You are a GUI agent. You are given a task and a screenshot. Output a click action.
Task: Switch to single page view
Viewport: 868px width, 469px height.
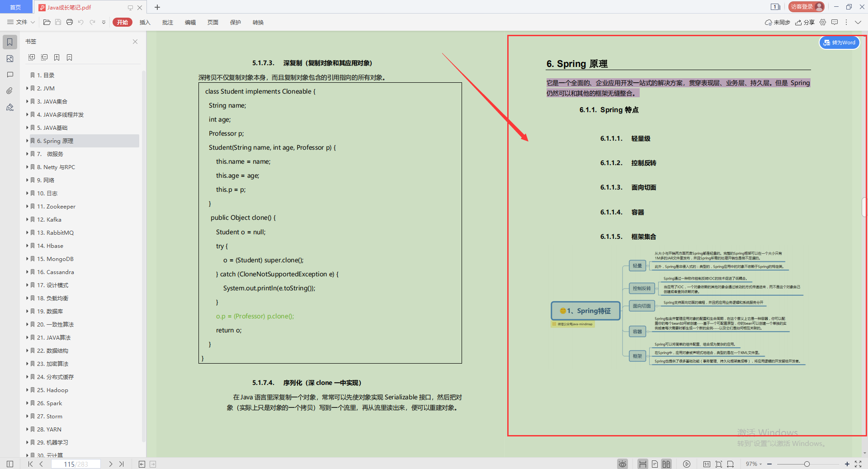[655, 464]
